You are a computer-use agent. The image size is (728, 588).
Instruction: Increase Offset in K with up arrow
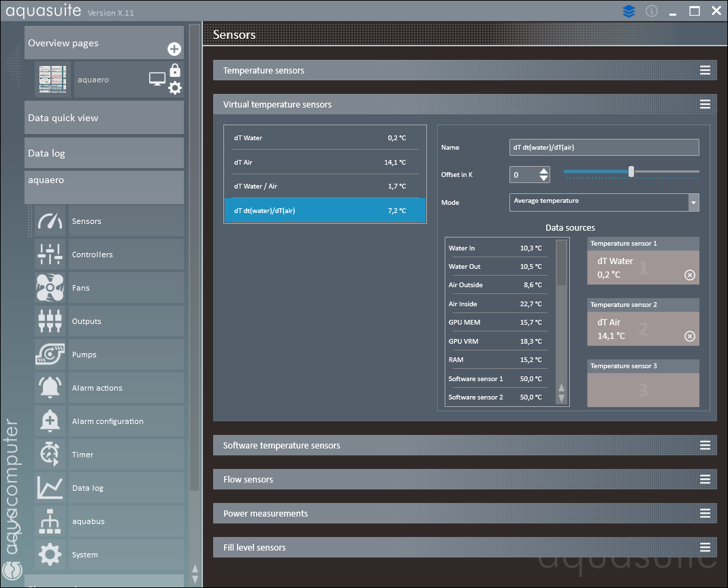(x=543, y=171)
